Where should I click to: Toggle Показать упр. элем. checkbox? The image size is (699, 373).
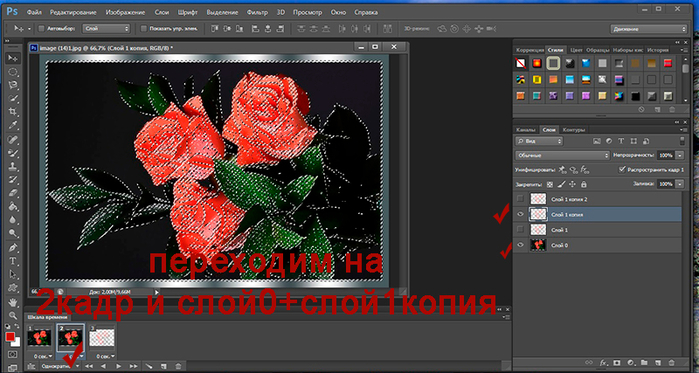(144, 29)
